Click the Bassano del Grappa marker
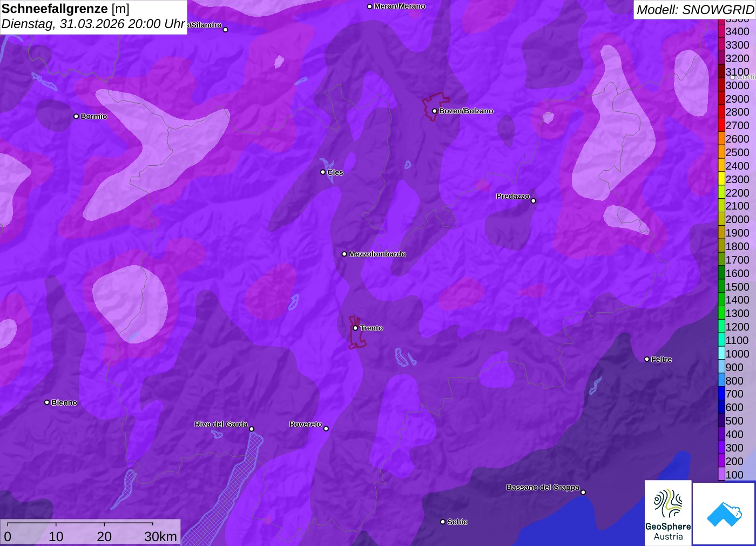The image size is (756, 546). tap(583, 492)
